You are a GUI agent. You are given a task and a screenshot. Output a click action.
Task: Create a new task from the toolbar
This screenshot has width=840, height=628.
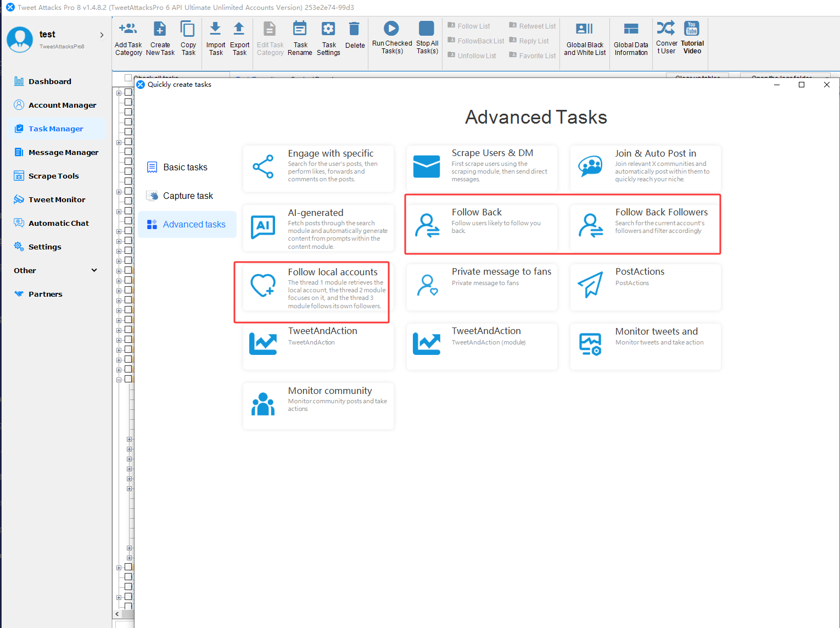pos(160,38)
